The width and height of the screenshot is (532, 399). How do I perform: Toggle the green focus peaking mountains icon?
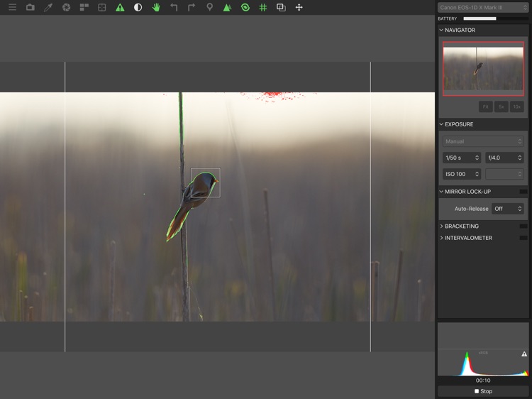point(227,7)
